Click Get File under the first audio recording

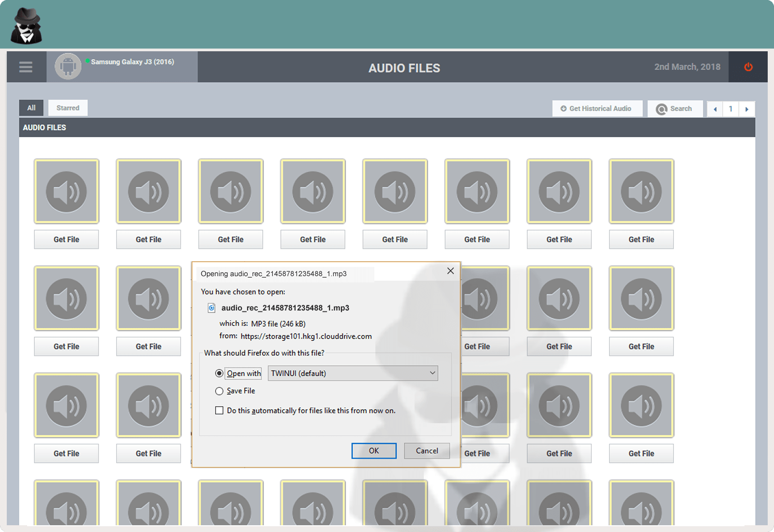[66, 239]
